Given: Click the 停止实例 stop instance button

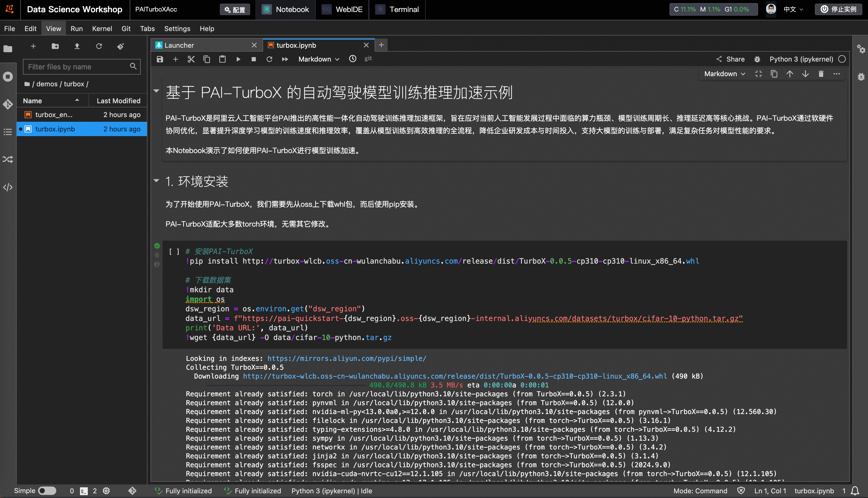Looking at the screenshot, I should (838, 9).
